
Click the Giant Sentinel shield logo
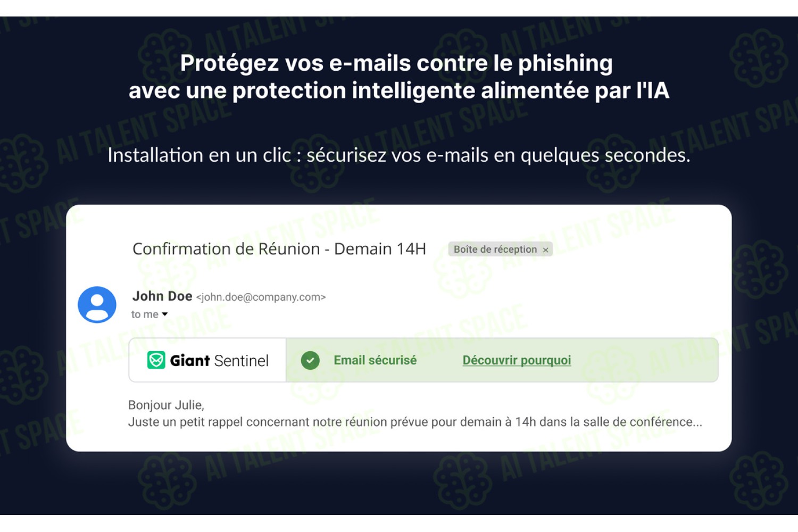tap(156, 360)
